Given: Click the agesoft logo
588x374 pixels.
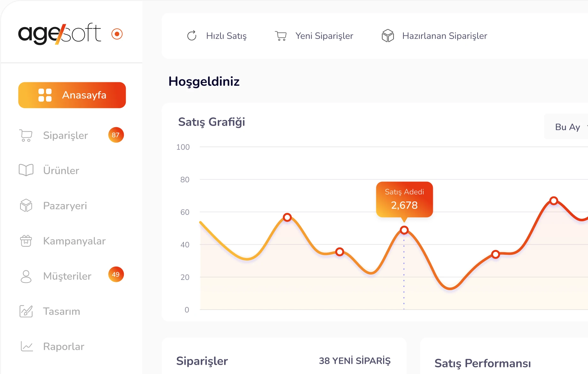Looking at the screenshot, I should point(60,33).
